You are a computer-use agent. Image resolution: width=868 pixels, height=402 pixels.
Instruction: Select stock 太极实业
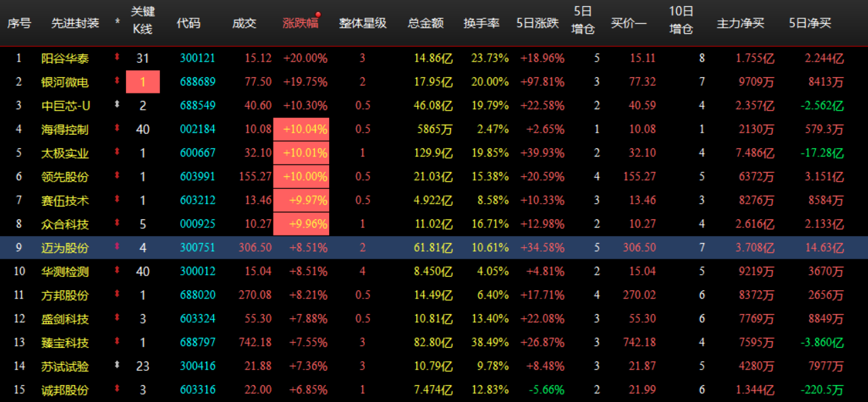[65, 154]
